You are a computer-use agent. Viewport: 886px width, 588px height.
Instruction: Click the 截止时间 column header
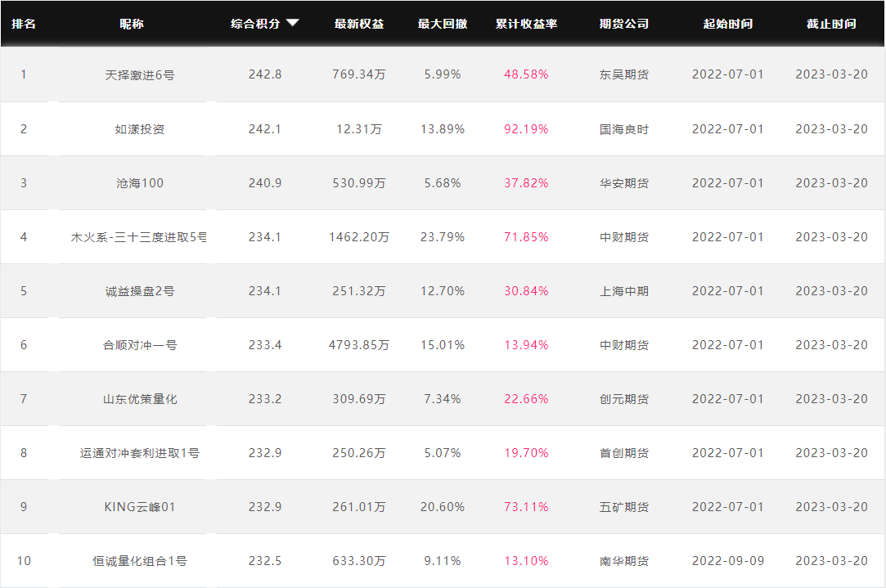(831, 24)
